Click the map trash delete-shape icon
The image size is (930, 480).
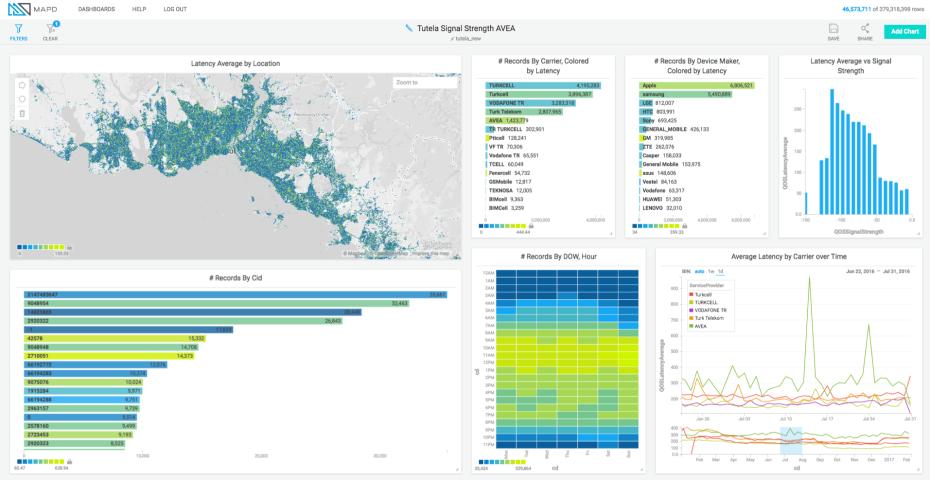click(22, 113)
